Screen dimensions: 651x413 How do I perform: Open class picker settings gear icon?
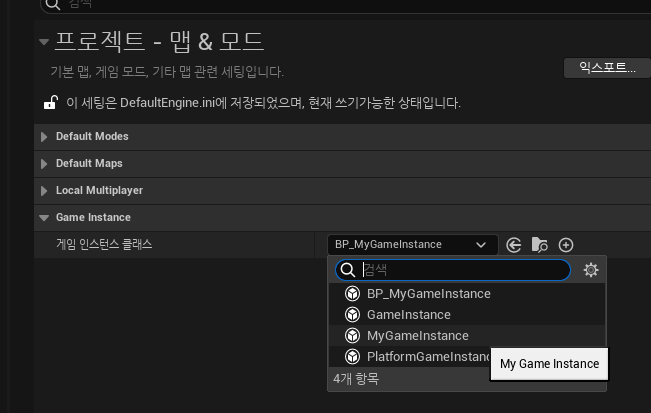pos(591,270)
